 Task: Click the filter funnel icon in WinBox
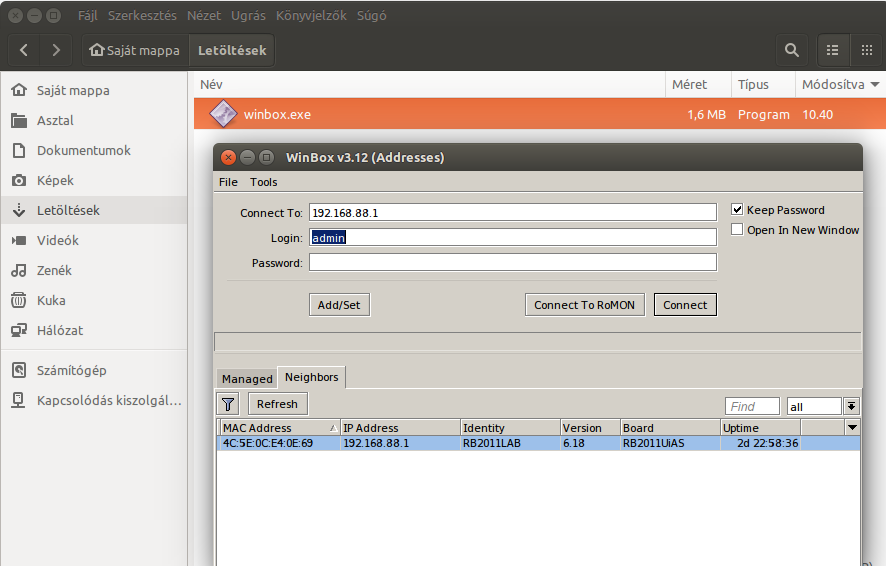(228, 404)
